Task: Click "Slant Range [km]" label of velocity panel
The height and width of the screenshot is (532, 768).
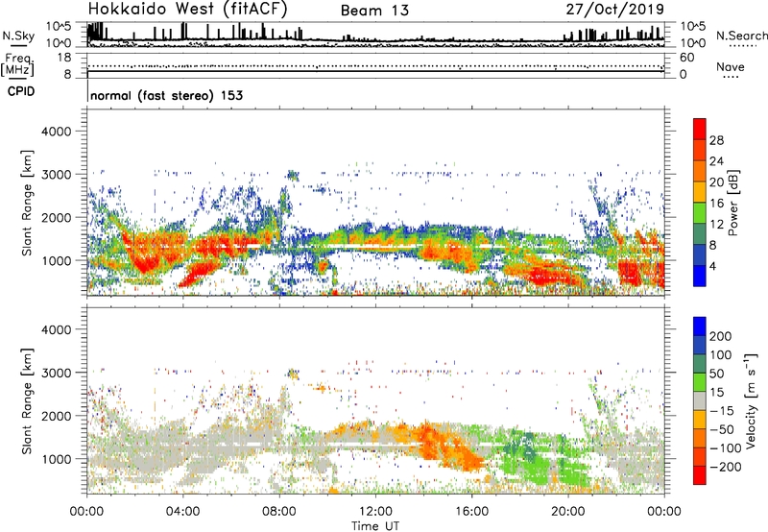Action: coord(27,401)
